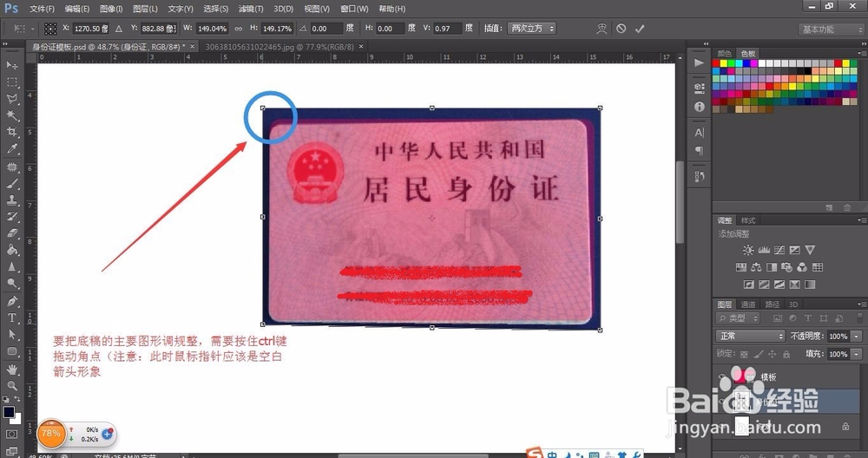Pick the red swatch in the first swatches row
The image size is (868, 458).
(716, 63)
